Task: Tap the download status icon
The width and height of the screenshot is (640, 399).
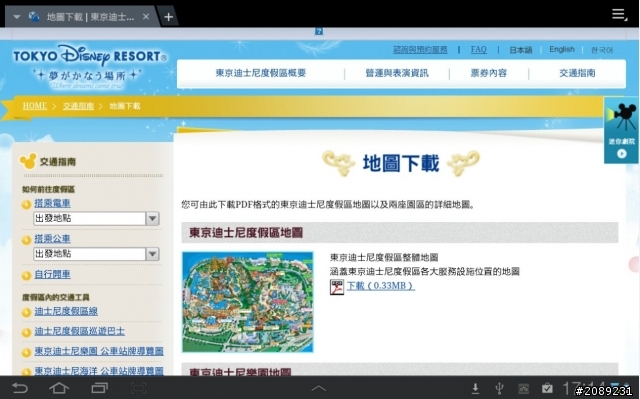Action: coord(475,389)
